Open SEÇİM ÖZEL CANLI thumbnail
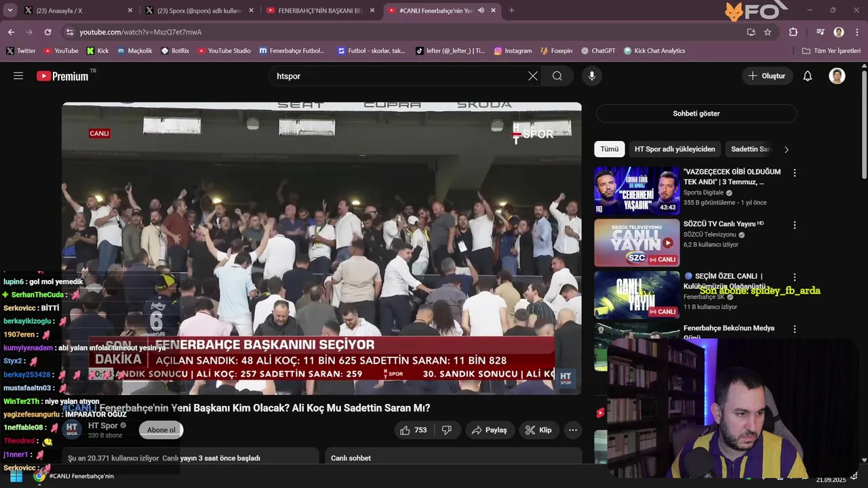 (637, 295)
